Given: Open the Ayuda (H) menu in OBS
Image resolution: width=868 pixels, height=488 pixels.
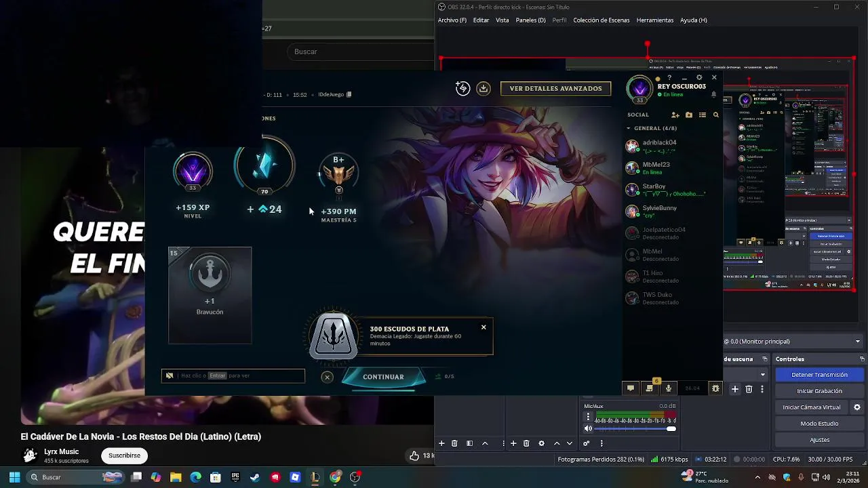Looking at the screenshot, I should pyautogui.click(x=694, y=20).
